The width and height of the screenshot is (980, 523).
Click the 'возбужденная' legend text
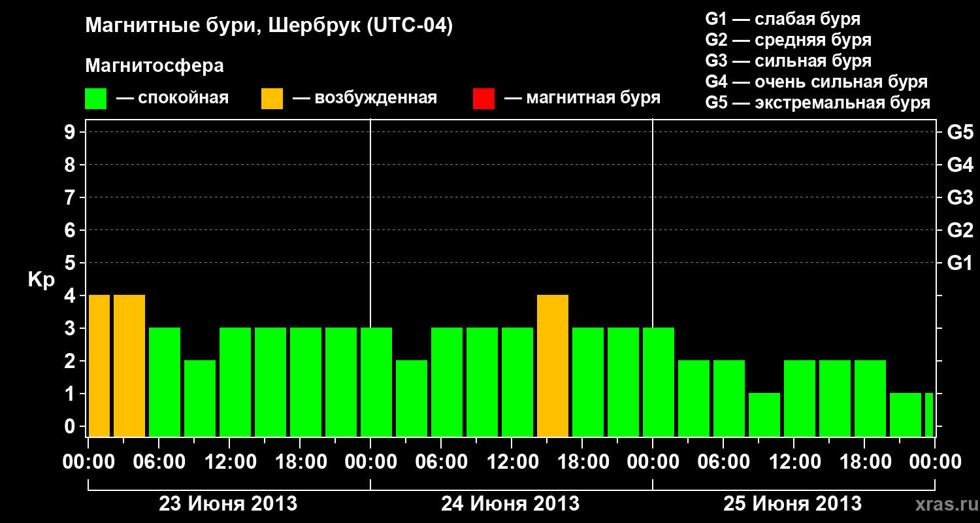[x=376, y=99]
